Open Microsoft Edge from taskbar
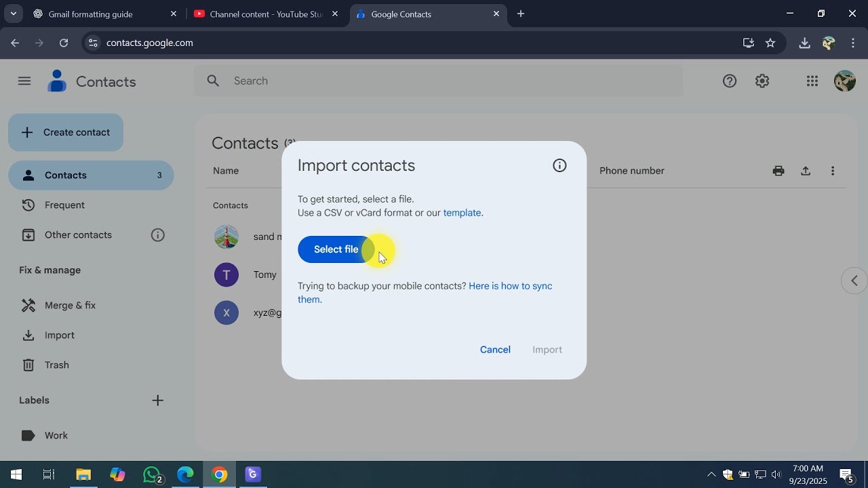Viewport: 868px width, 488px height. (x=186, y=474)
